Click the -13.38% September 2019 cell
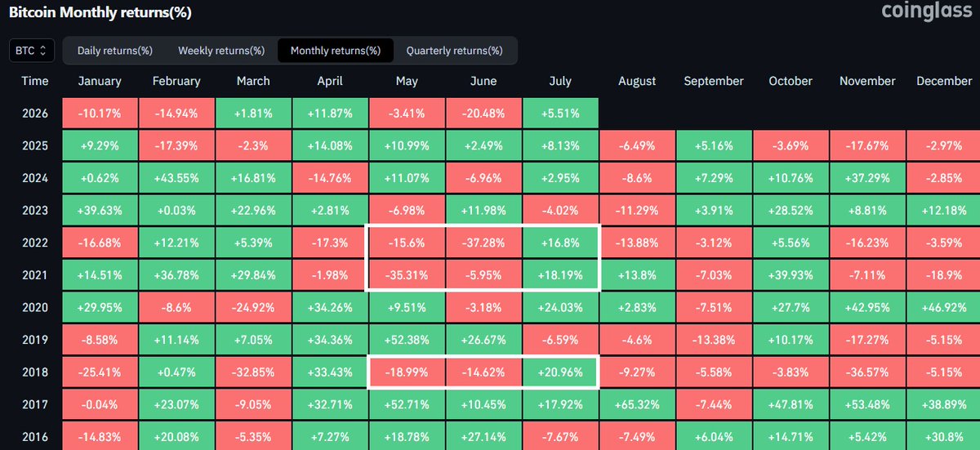 (x=714, y=340)
